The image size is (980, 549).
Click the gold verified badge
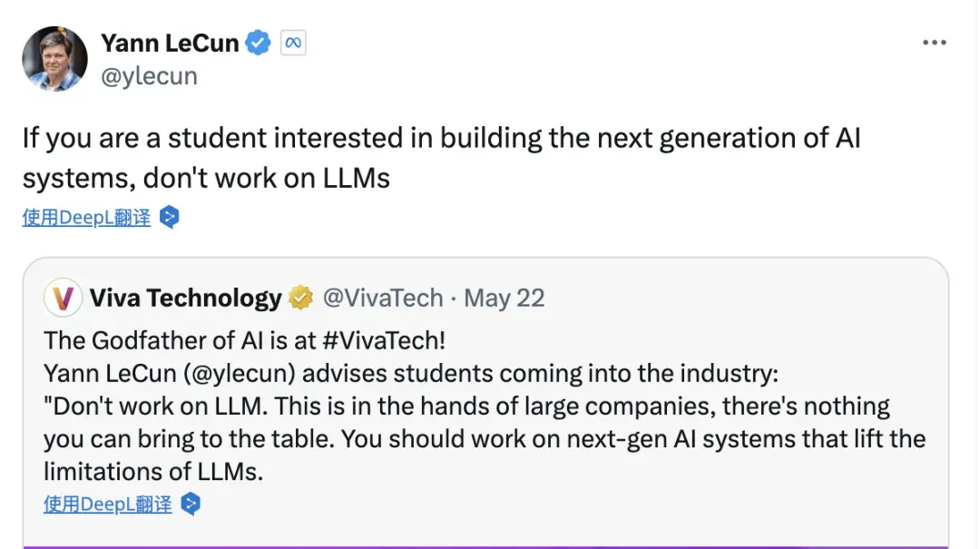300,298
